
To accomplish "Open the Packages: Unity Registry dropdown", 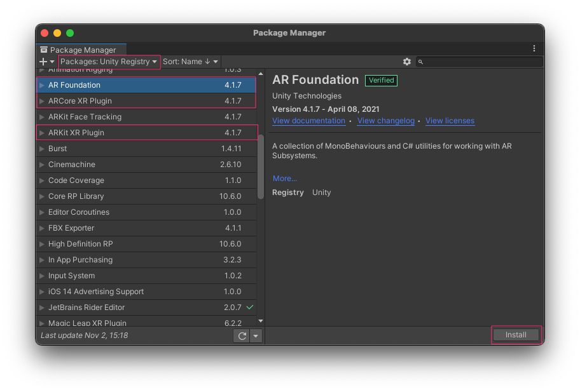I will 108,62.
